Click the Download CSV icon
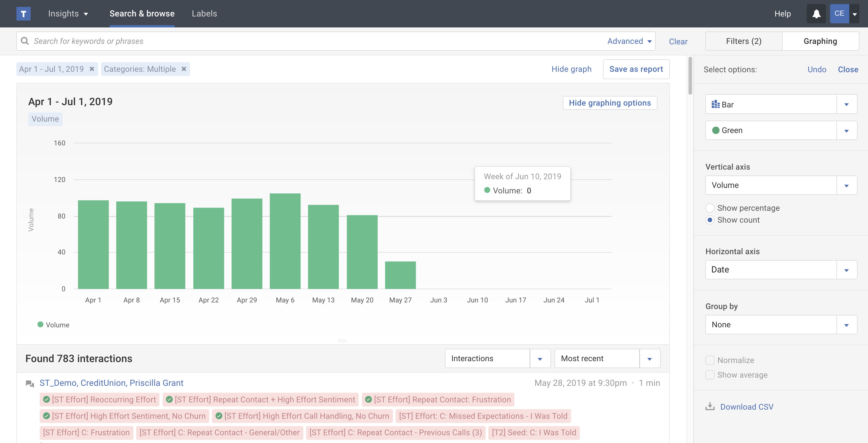 click(x=710, y=407)
